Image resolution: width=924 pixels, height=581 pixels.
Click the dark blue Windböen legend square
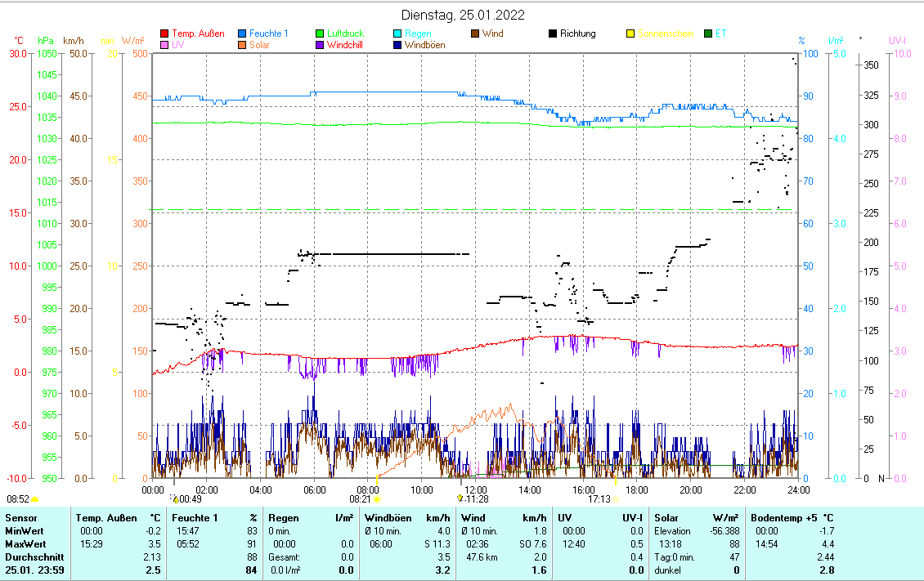pyautogui.click(x=398, y=45)
